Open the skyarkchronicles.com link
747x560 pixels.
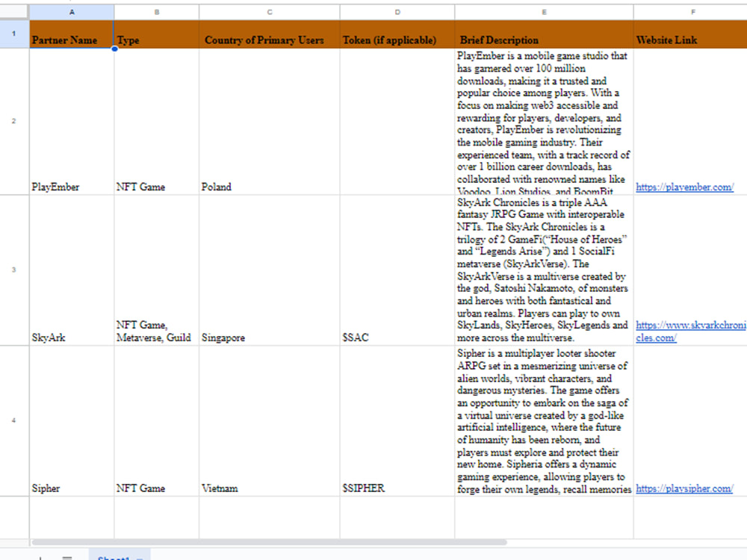coord(690,332)
